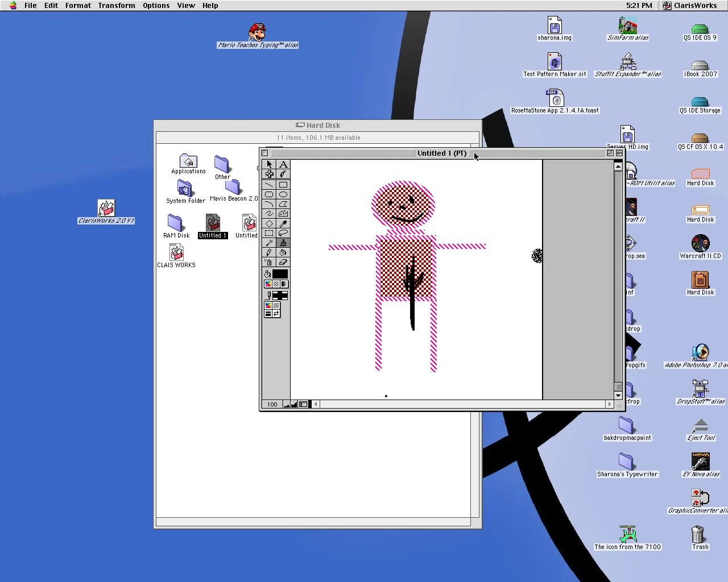This screenshot has width=728, height=582.
Task: Select the Eyedropper tool
Action: [283, 223]
